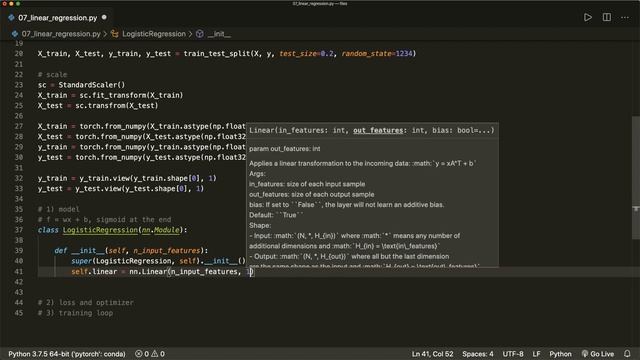Select the 07_linear_regression.py editor tab
640x360 pixels.
(57, 18)
